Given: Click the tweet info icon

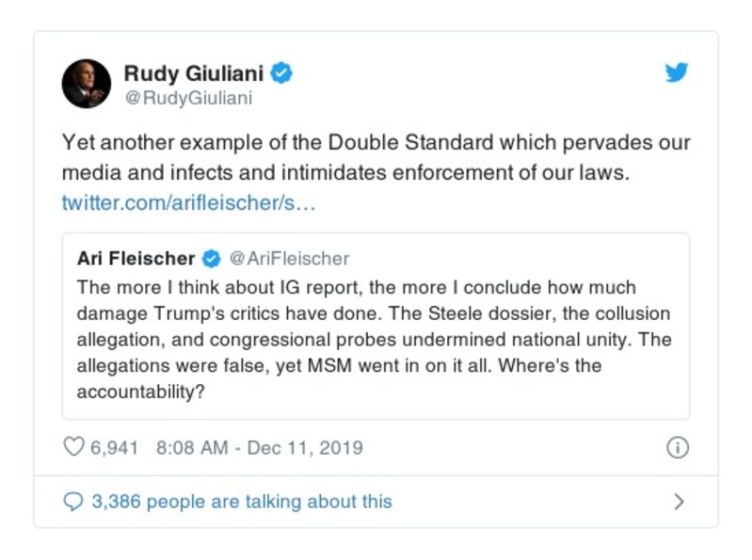Looking at the screenshot, I should (677, 447).
